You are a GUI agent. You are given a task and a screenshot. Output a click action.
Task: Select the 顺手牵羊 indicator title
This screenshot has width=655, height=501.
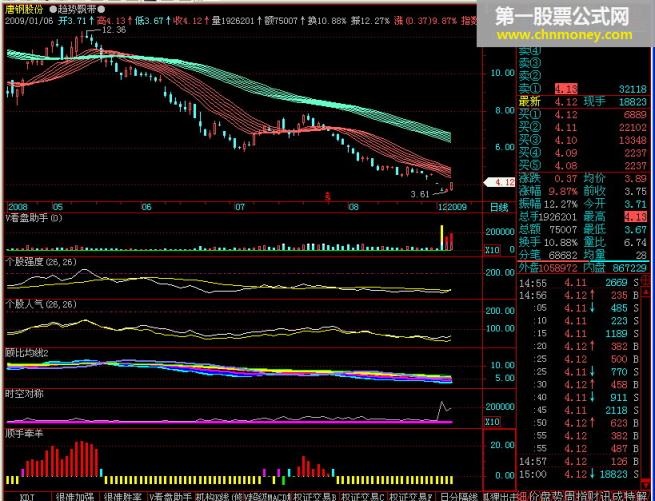(24, 433)
